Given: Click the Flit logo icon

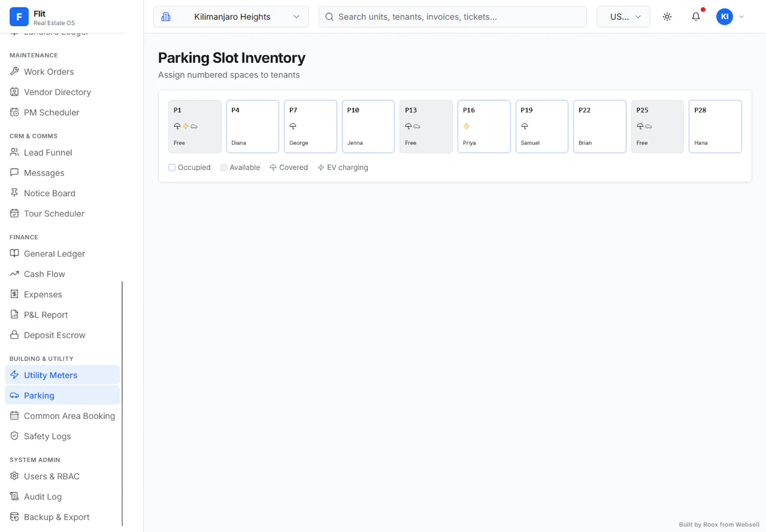Looking at the screenshot, I should pos(19,17).
